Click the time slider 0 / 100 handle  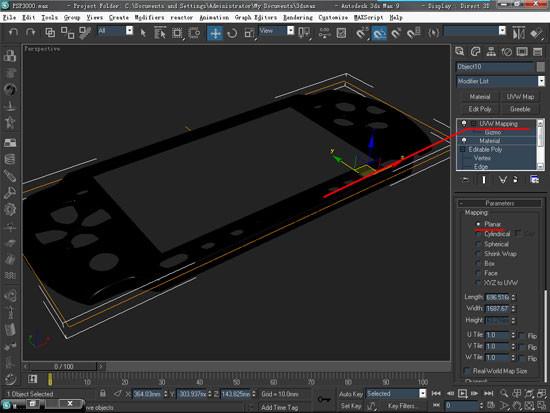coord(63,367)
